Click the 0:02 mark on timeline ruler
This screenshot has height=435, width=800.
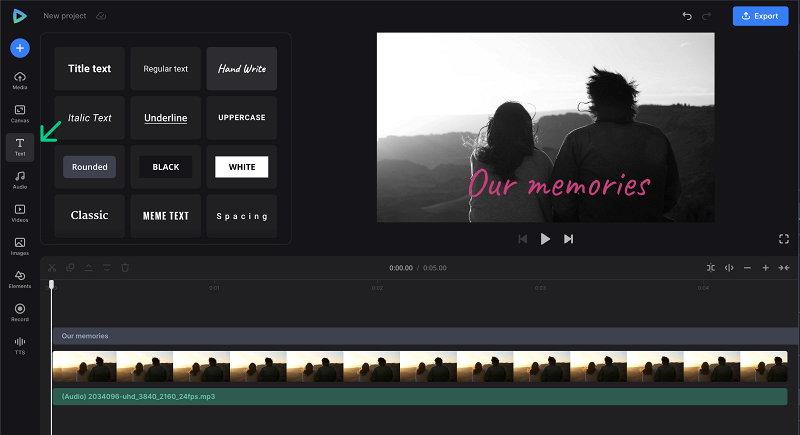click(377, 288)
